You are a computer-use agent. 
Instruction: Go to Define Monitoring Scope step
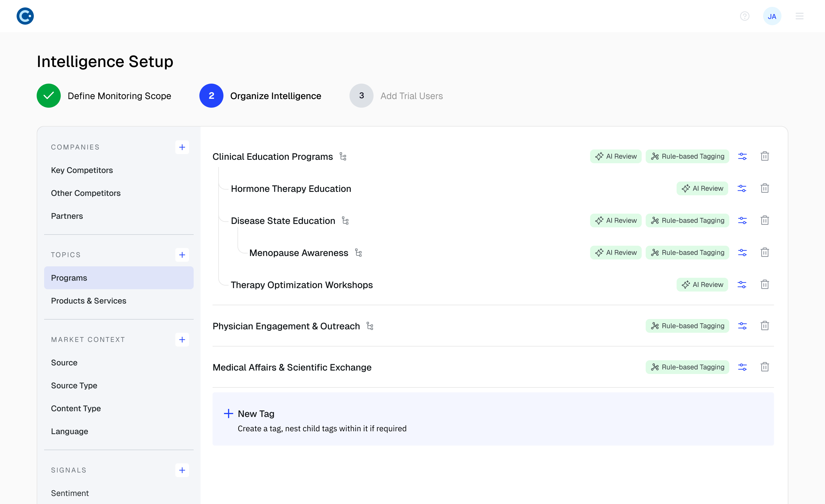[x=104, y=96]
